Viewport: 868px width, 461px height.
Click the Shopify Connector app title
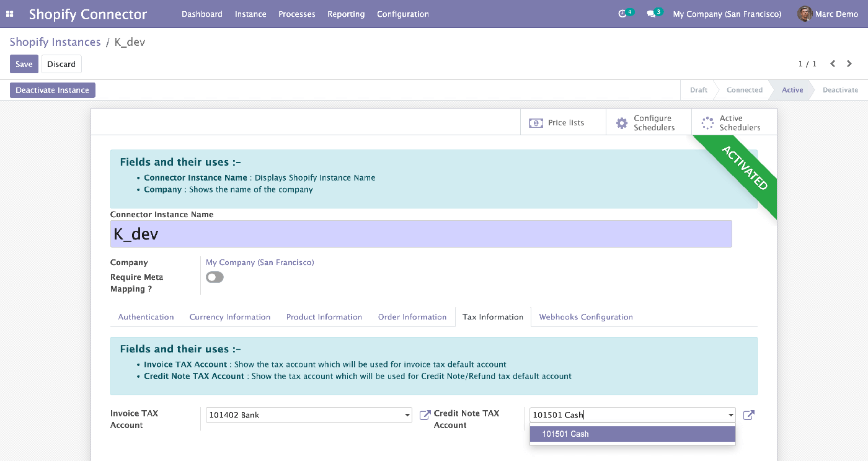(x=88, y=14)
